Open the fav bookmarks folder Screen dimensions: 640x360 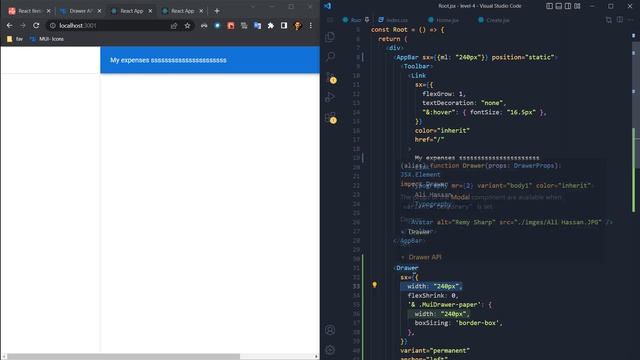pyautogui.click(x=15, y=39)
